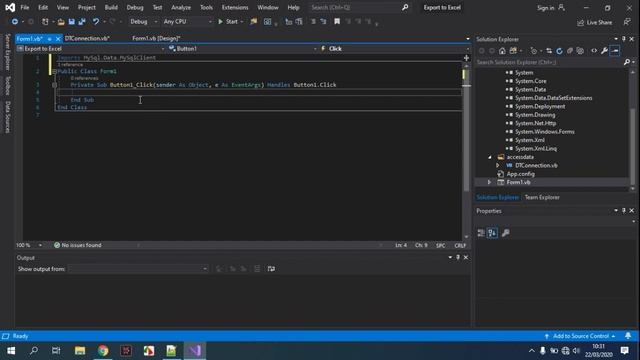This screenshot has height=360, width=640.
Task: Click the notifications bell in status bar
Action: coord(628,336)
